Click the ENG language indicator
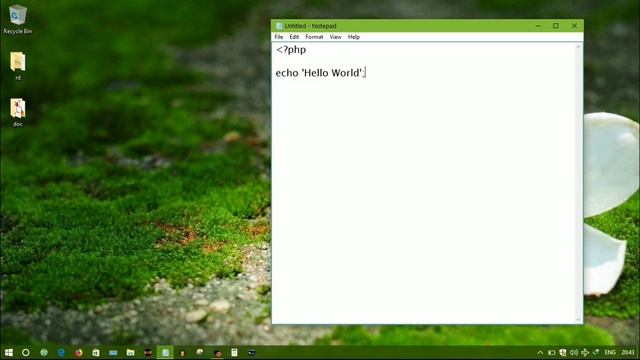The image size is (640, 360). 610,353
